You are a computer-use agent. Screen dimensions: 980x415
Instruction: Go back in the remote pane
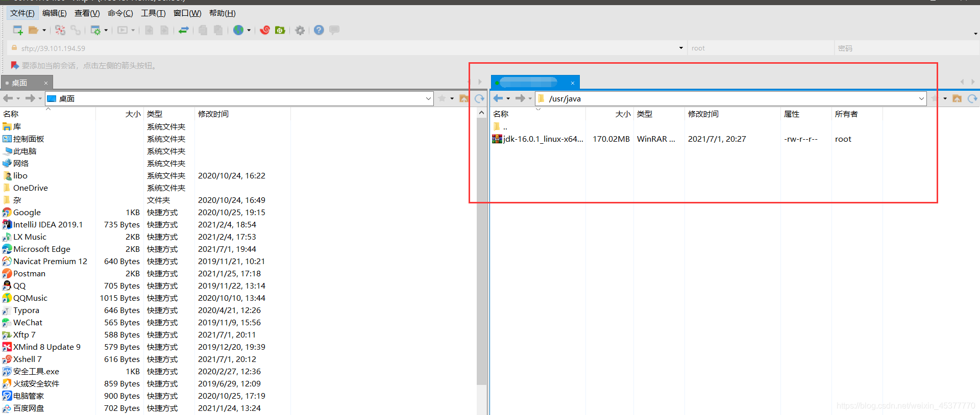click(498, 98)
